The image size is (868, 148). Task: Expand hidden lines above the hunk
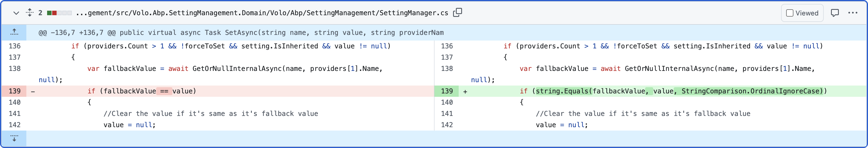[x=14, y=32]
